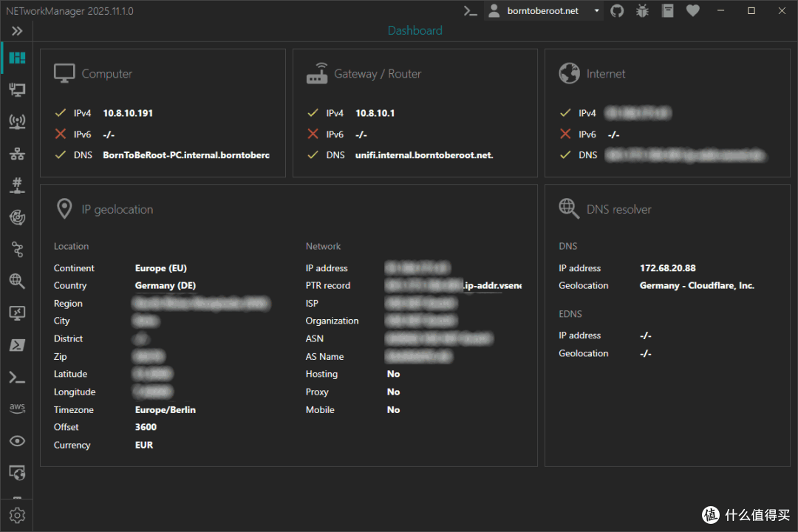Select the Mobile row's No value
The image size is (798, 532).
click(x=393, y=410)
